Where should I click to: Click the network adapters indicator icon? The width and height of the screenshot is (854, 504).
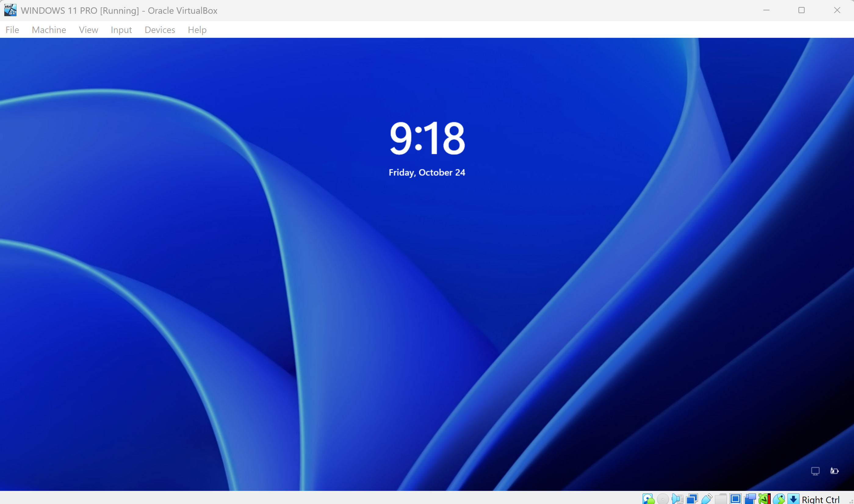[692, 499]
